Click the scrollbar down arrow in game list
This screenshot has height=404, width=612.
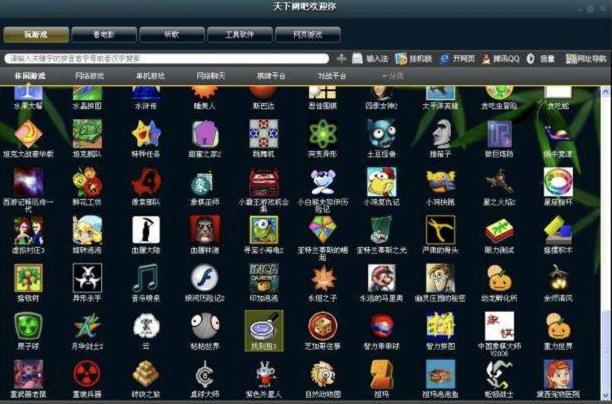click(x=605, y=395)
